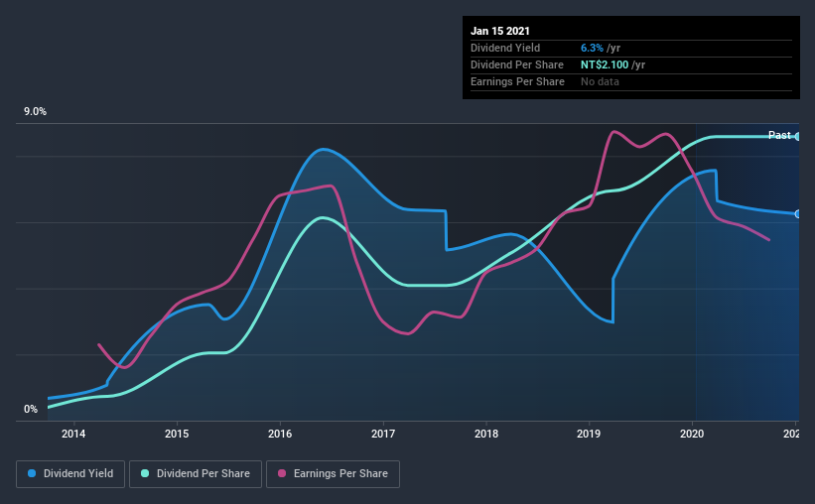815x504 pixels.
Task: Click the 0% y-axis label
Action: 31,410
